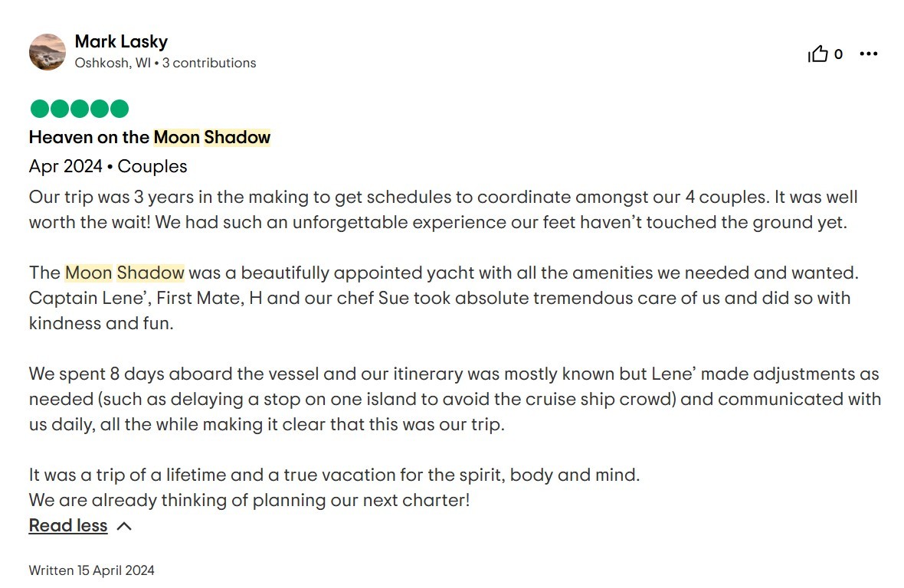Image resolution: width=904 pixels, height=588 pixels.
Task: Click the Oshkosh, WI location text
Action: click(113, 63)
